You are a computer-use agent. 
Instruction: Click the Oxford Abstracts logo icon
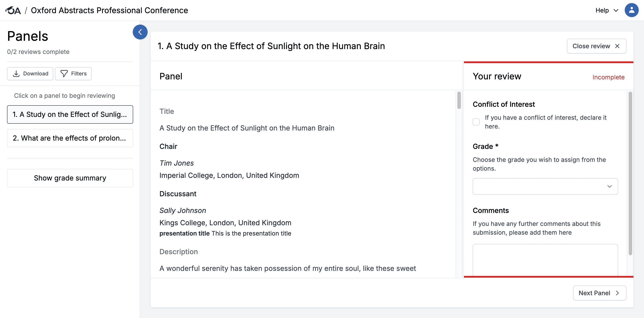pos(13,10)
